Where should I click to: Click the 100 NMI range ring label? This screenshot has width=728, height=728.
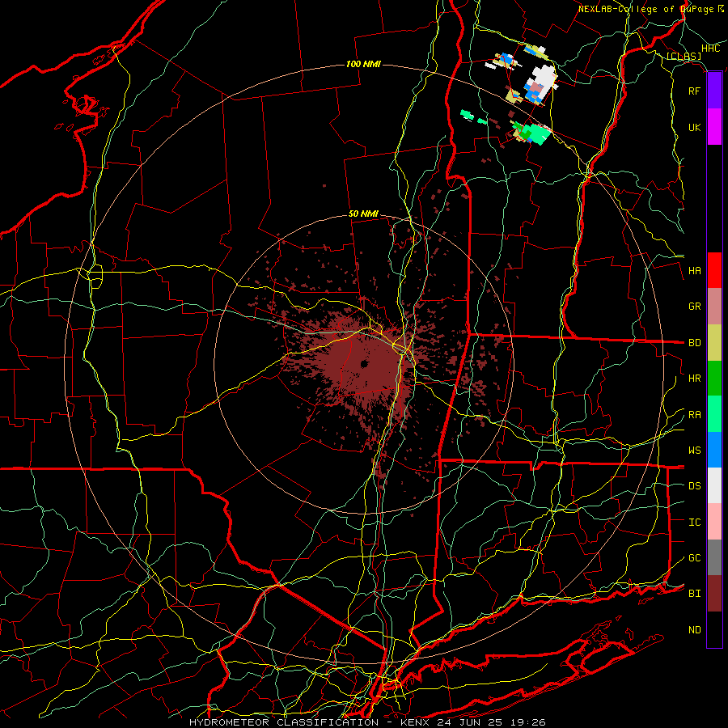coord(363,64)
